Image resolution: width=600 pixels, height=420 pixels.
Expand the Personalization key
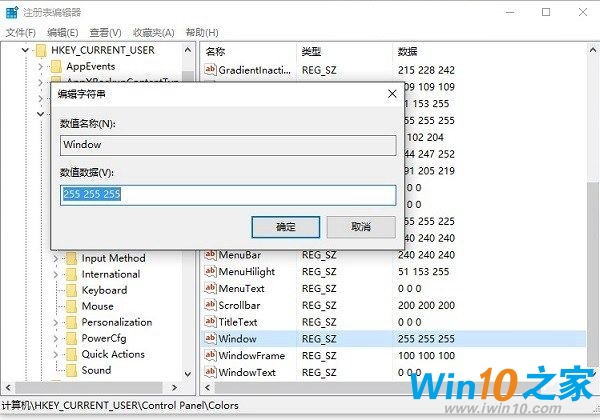click(56, 323)
